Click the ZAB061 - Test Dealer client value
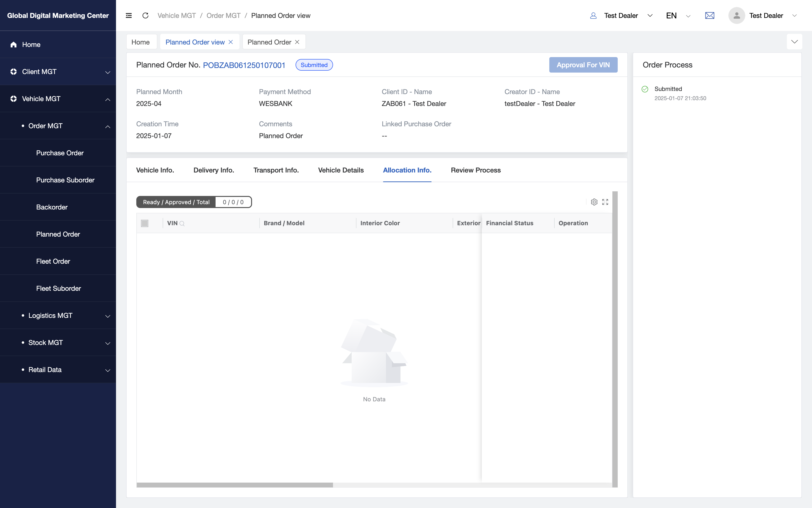Screen dimensions: 812x508 (x=414, y=104)
